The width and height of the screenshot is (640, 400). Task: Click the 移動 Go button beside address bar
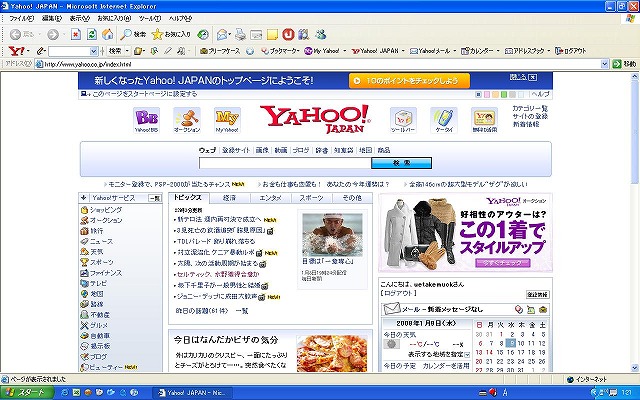(624, 64)
